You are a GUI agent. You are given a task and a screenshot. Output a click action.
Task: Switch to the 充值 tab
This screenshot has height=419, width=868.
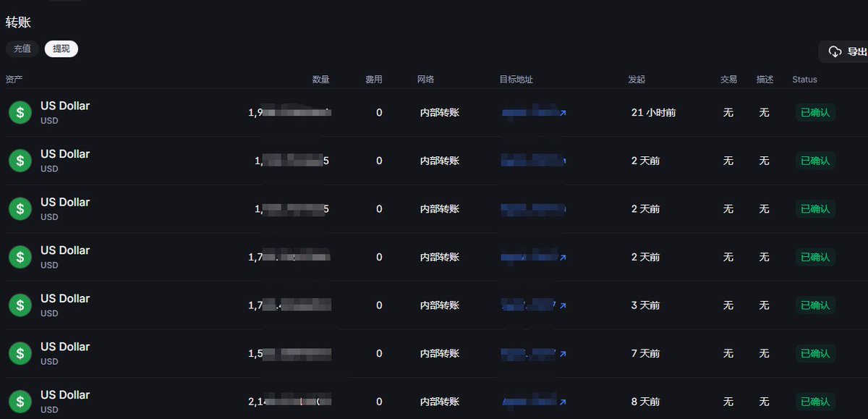(22, 49)
